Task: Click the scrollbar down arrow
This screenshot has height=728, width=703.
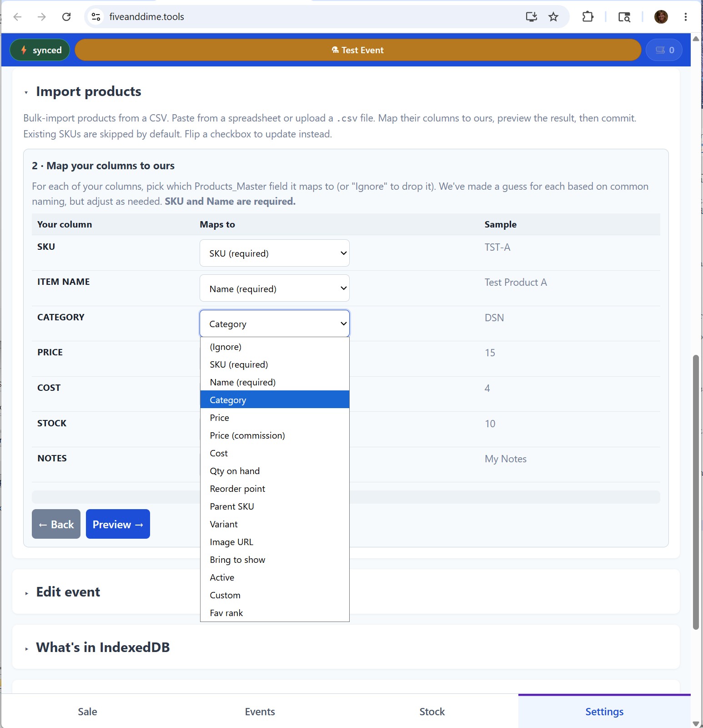Action: coord(696,723)
